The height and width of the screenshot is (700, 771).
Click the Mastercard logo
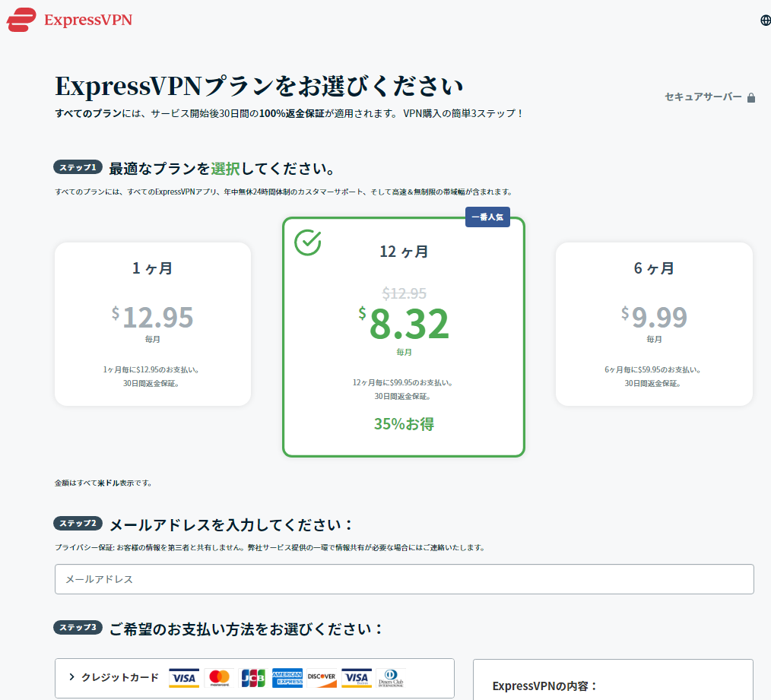pos(219,678)
